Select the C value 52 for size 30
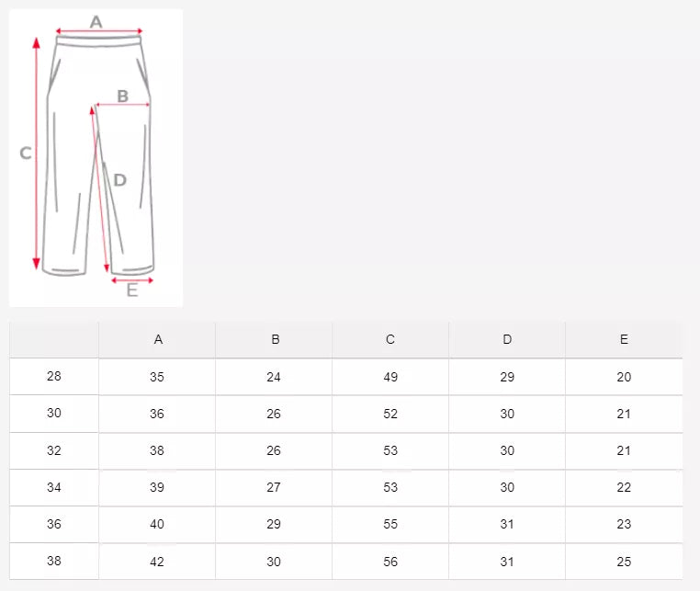This screenshot has height=591, width=700. (x=390, y=415)
